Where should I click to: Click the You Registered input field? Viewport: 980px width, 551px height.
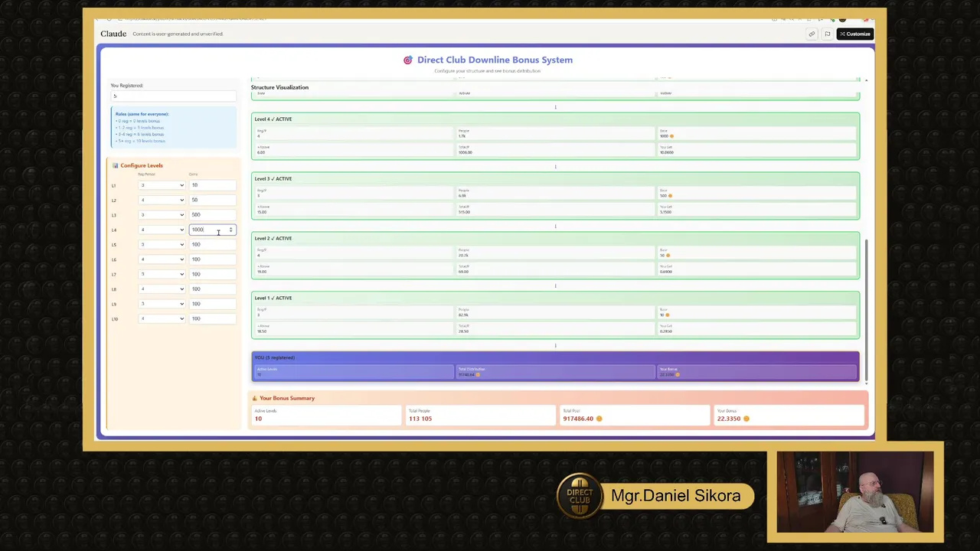click(173, 96)
